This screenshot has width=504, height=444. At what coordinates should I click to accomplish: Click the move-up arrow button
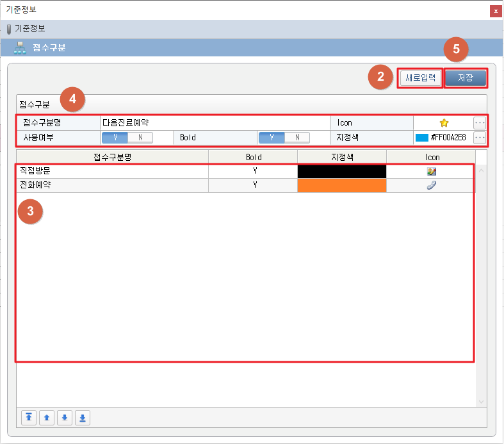tap(46, 418)
